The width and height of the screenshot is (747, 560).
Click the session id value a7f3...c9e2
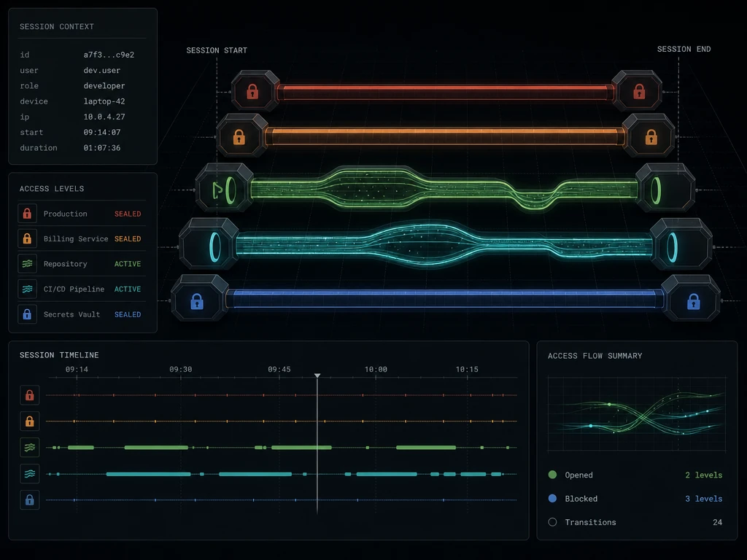point(109,55)
